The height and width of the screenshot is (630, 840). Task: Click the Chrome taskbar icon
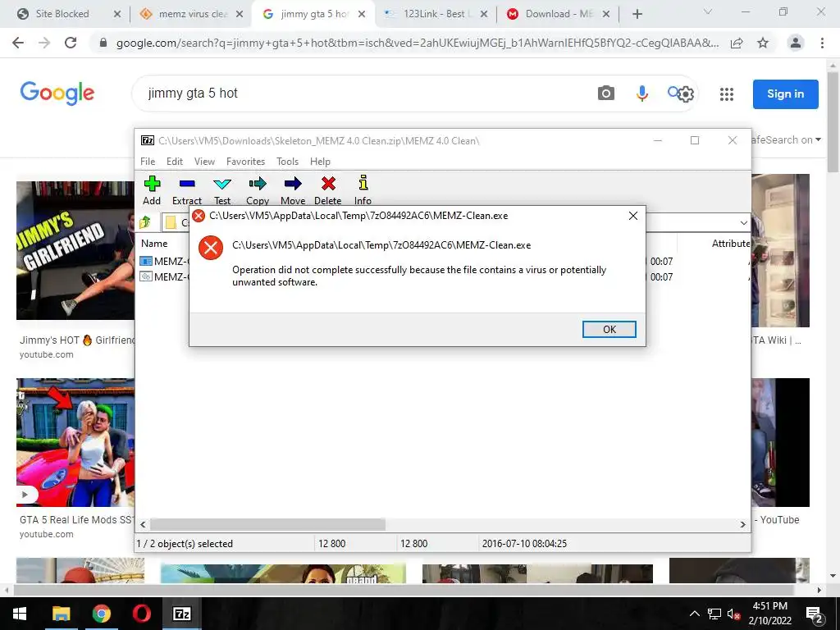click(101, 614)
